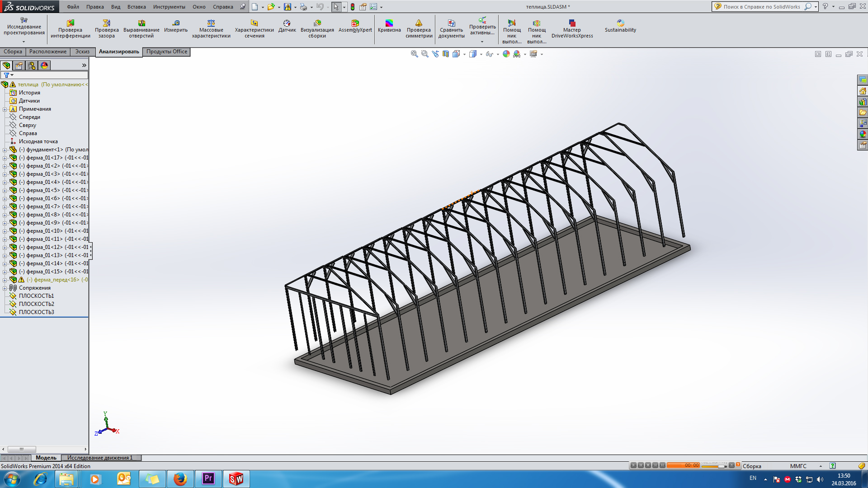
Task: Expand the ферма_01<17> tree node
Action: click(5, 158)
